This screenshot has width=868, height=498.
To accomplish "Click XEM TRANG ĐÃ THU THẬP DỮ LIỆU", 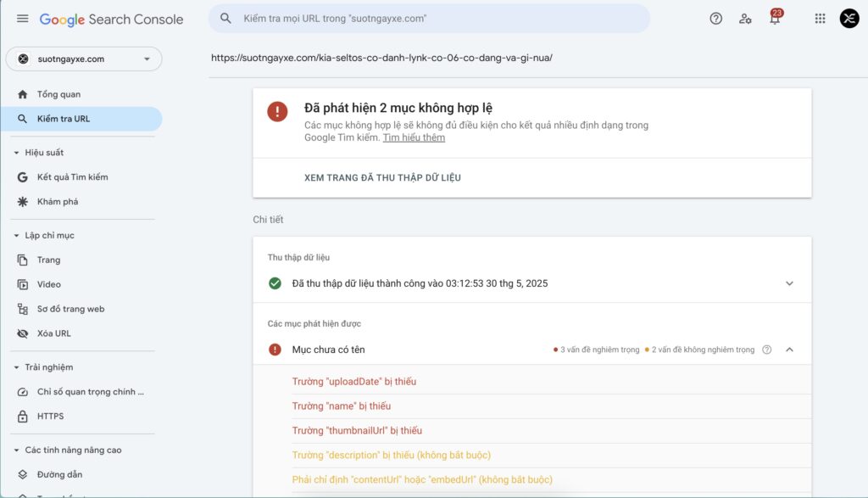I will click(x=382, y=178).
